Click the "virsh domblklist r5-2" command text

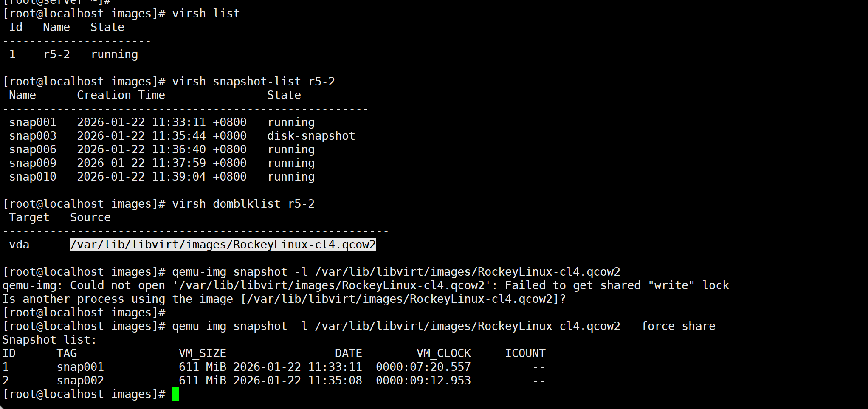pos(243,204)
